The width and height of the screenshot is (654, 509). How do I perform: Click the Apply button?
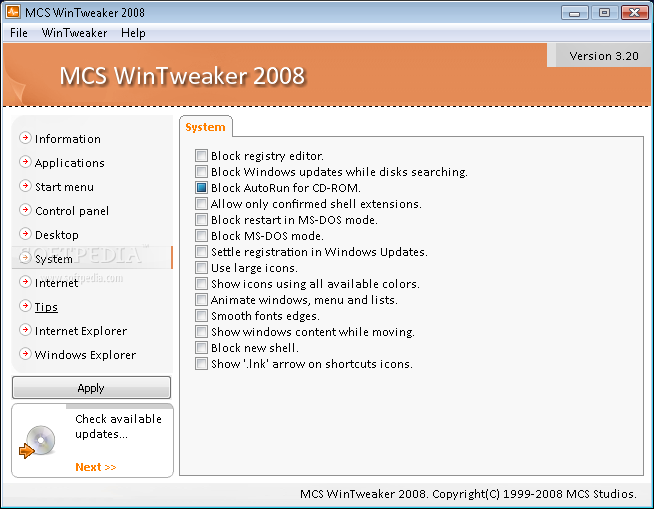[91, 388]
